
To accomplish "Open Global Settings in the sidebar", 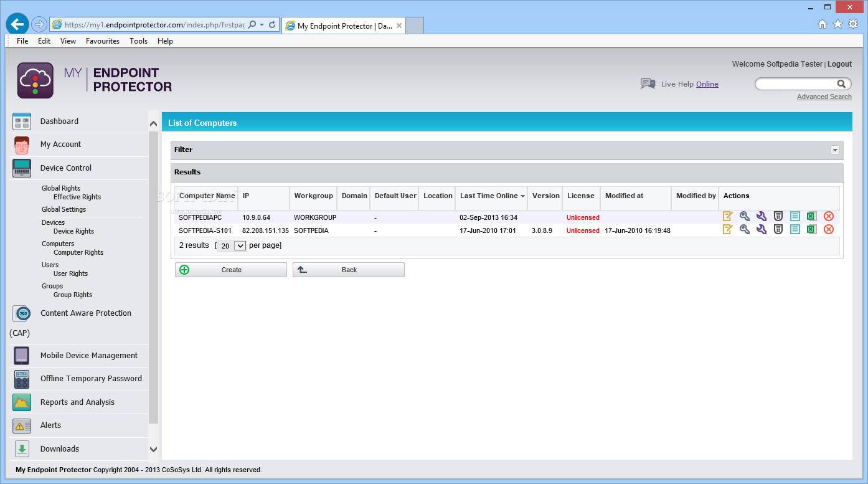I will click(64, 209).
